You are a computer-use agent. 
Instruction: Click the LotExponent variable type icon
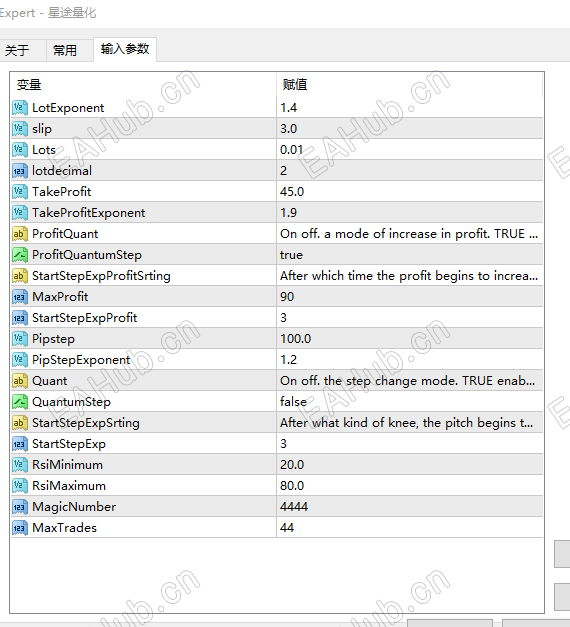(20, 108)
